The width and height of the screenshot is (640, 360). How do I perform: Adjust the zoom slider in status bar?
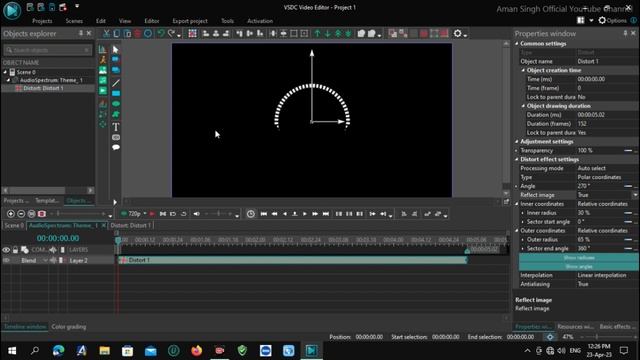[607, 337]
